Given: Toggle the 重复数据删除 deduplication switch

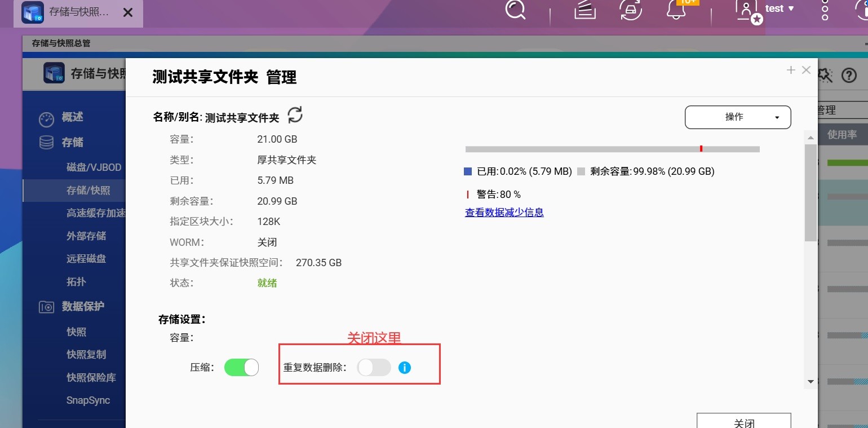Looking at the screenshot, I should click(x=374, y=368).
